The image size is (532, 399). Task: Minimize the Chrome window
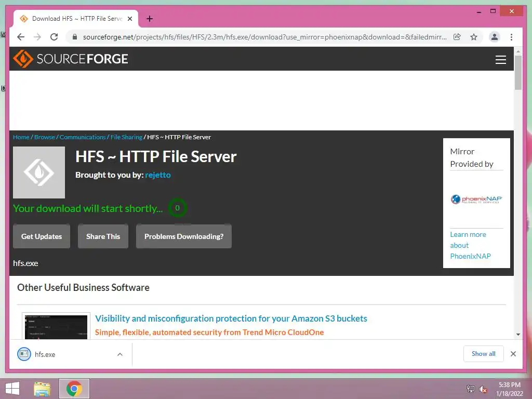point(478,11)
